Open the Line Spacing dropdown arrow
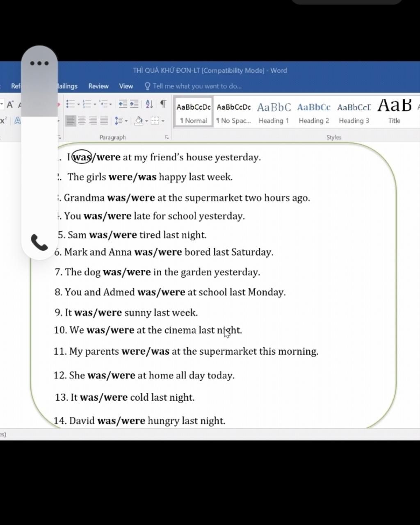420x525 pixels. tap(126, 121)
